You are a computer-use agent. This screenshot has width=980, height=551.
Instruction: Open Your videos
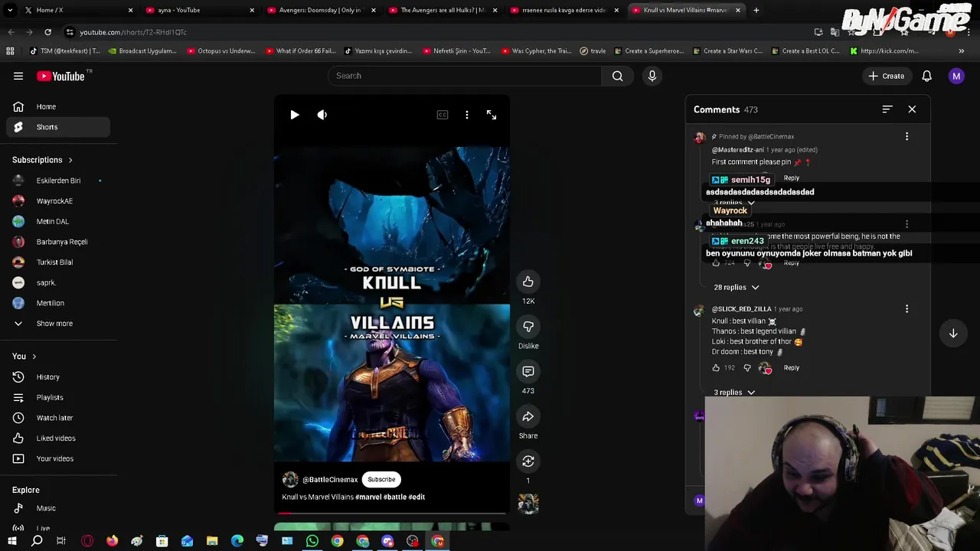(x=58, y=459)
